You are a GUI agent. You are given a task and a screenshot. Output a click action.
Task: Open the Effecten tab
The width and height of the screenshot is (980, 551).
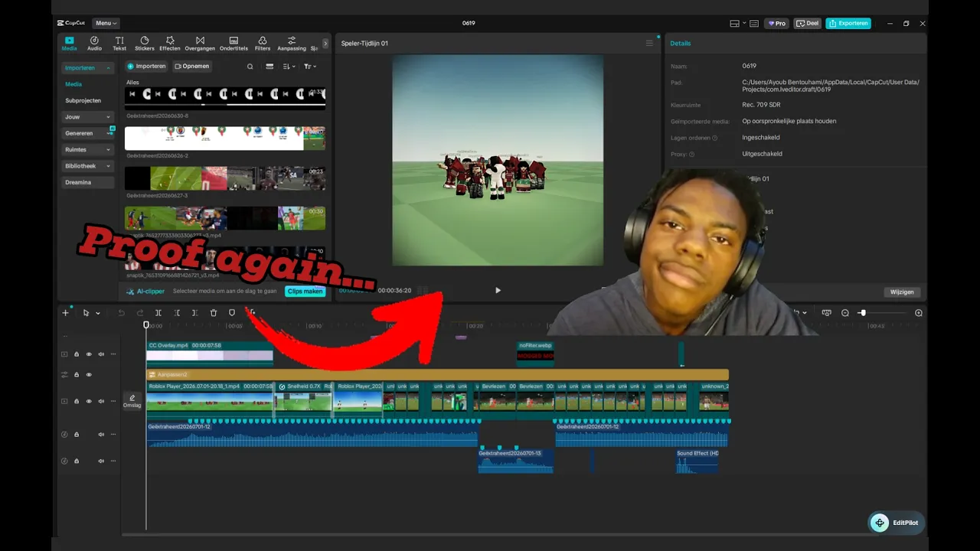point(170,44)
